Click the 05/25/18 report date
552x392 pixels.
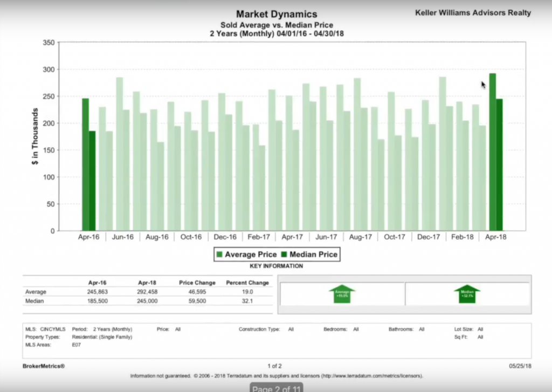[x=520, y=366]
